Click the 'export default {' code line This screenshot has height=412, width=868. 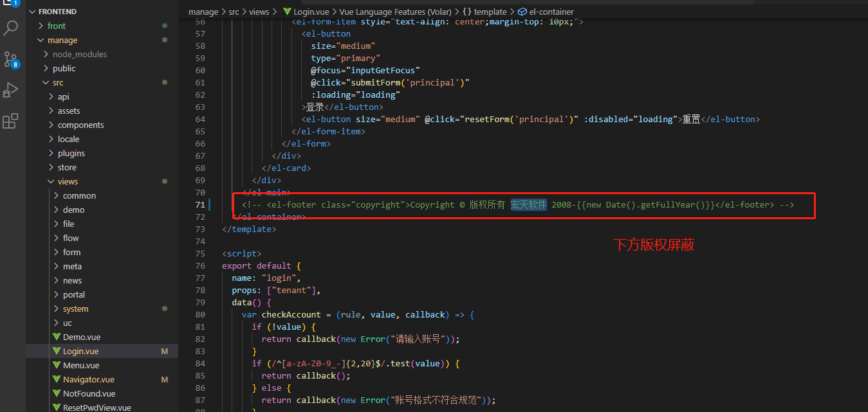point(261,265)
